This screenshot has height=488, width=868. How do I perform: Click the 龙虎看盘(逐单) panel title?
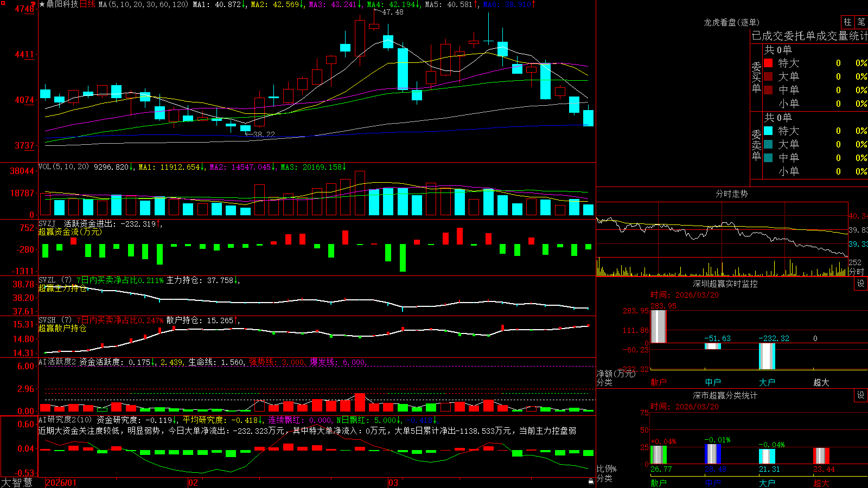(x=731, y=22)
